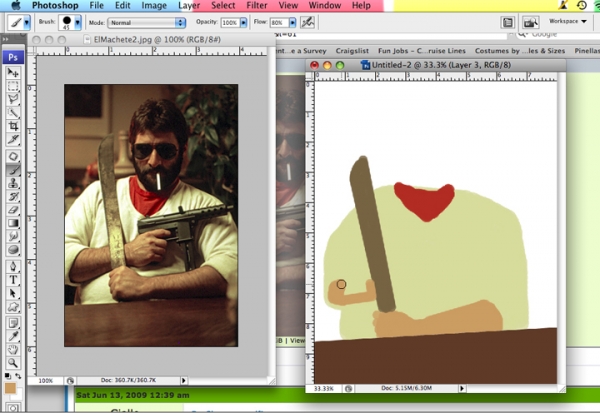Click the browser Google search field
The image size is (600, 413).
click(x=559, y=34)
